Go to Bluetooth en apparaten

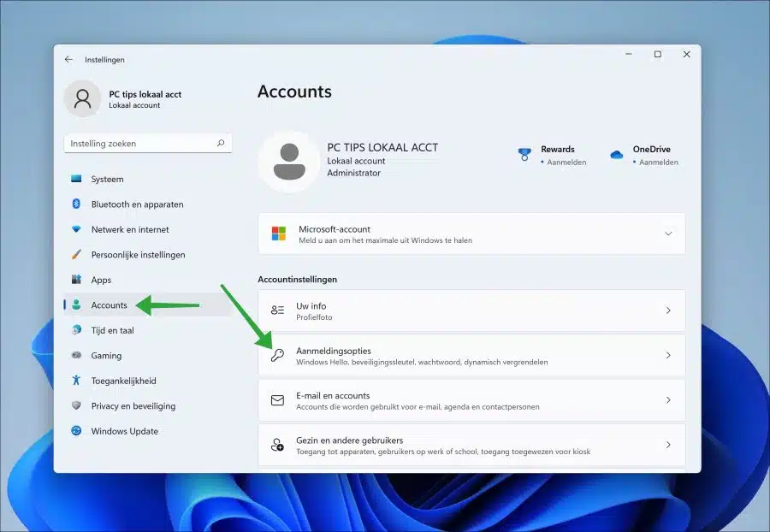(x=147, y=204)
